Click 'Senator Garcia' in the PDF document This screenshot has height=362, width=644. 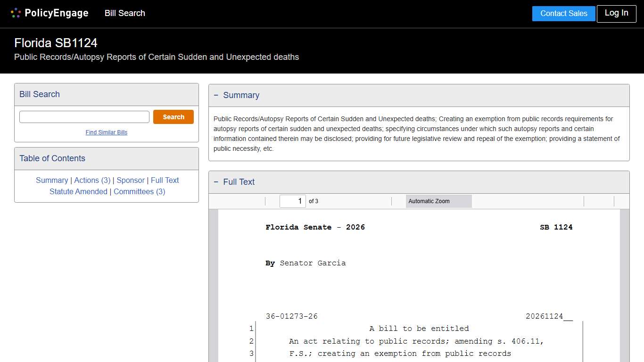313,263
